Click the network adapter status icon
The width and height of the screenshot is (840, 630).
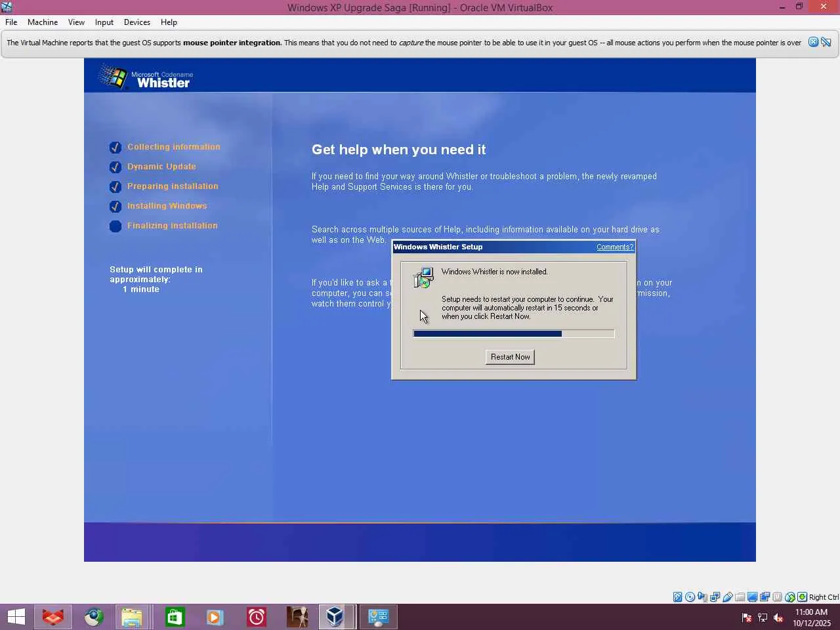click(x=715, y=597)
